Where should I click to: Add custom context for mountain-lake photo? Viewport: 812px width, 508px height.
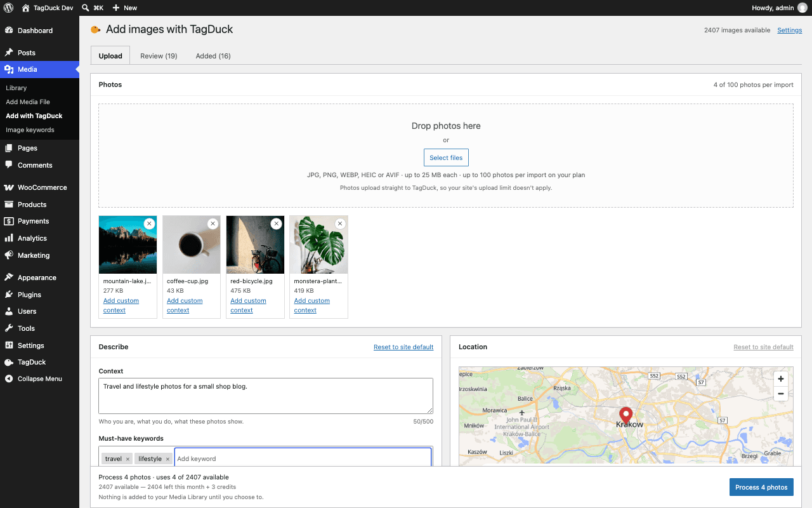[121, 305]
